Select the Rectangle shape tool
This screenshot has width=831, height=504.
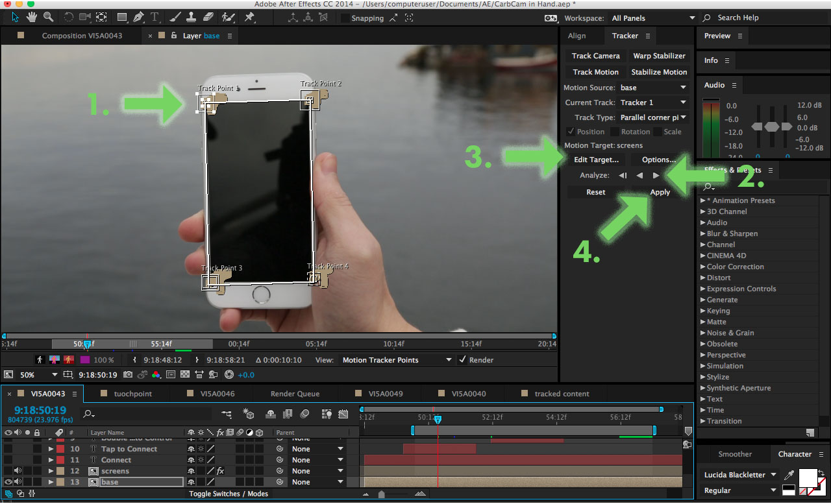[x=121, y=18]
